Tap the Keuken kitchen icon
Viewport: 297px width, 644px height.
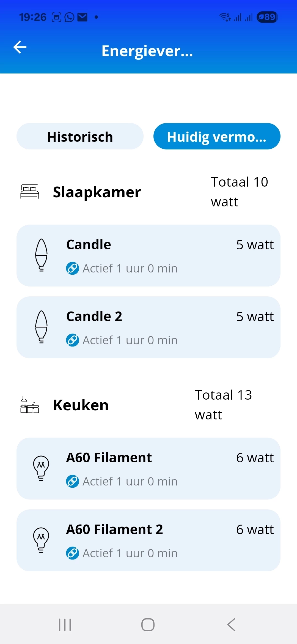(x=30, y=405)
